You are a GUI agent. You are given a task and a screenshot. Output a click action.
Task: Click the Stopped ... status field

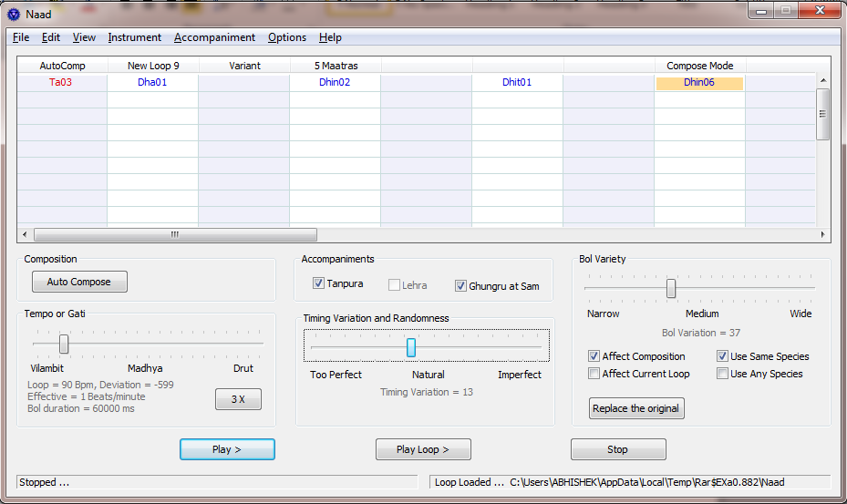click(x=218, y=482)
